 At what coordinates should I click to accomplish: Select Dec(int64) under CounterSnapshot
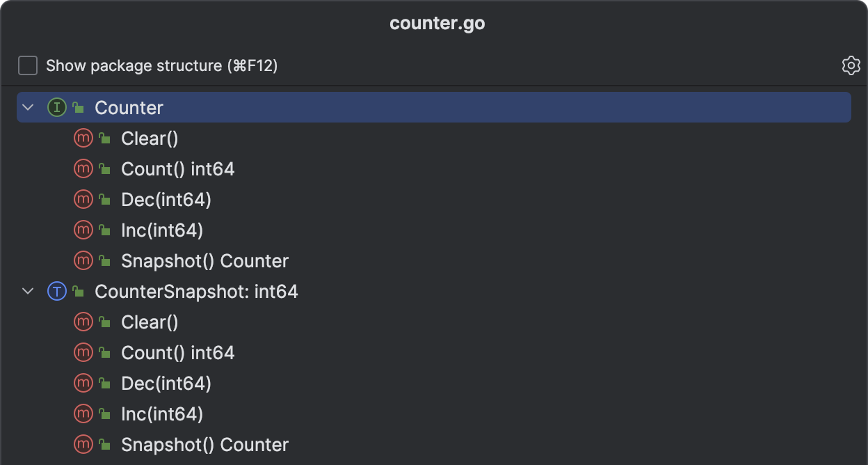tap(166, 384)
